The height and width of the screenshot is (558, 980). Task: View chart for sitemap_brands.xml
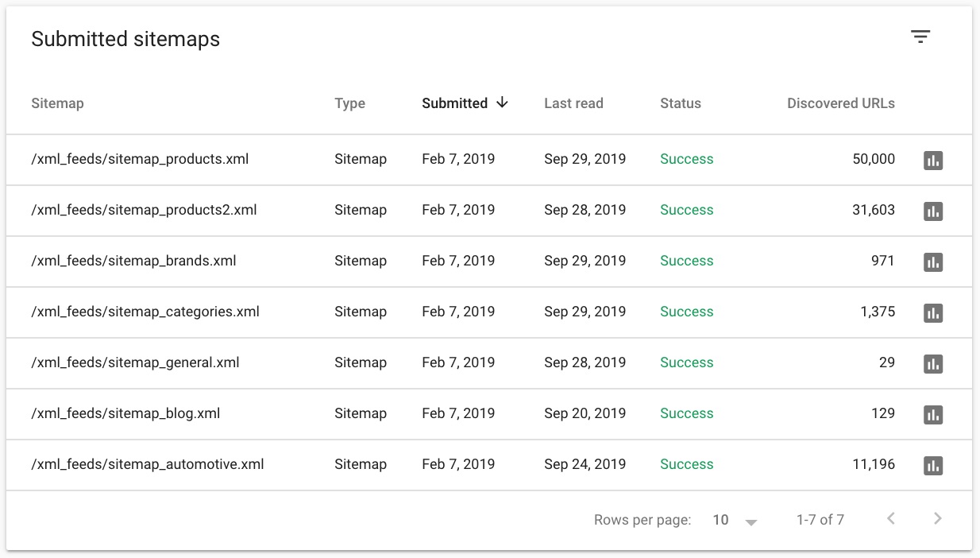(933, 261)
